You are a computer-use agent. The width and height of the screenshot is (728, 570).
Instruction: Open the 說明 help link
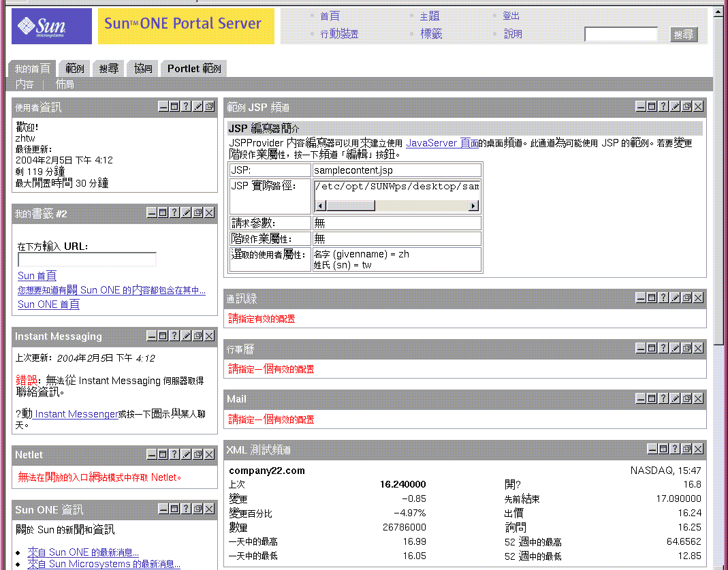coord(513,34)
